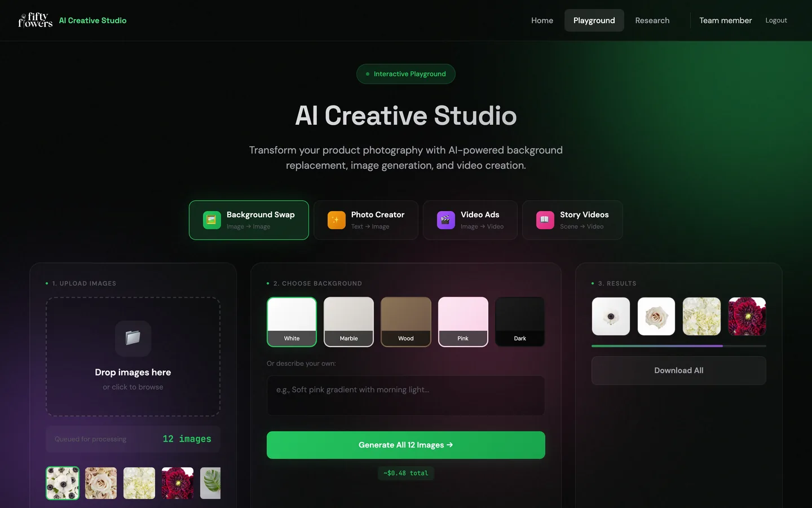Log out of the studio
The height and width of the screenshot is (508, 812).
point(776,20)
